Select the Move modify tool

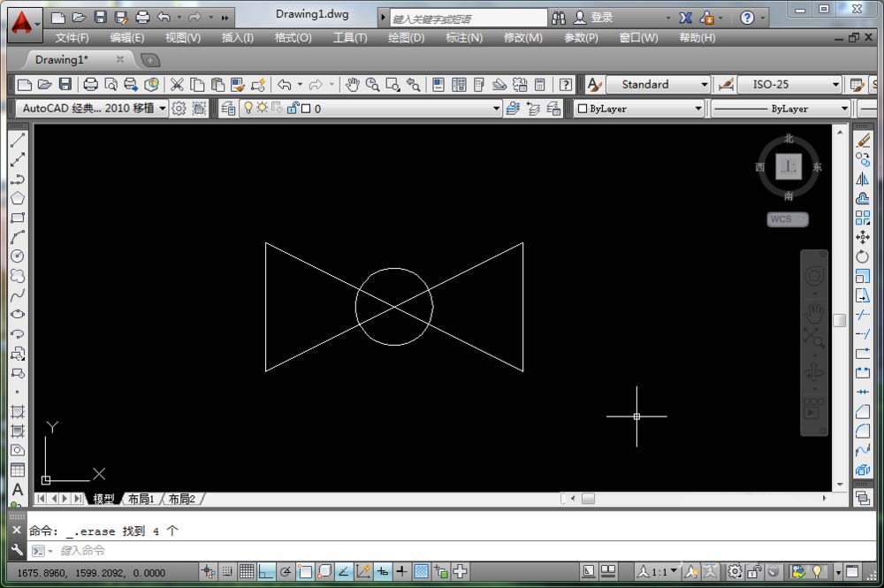click(x=863, y=237)
